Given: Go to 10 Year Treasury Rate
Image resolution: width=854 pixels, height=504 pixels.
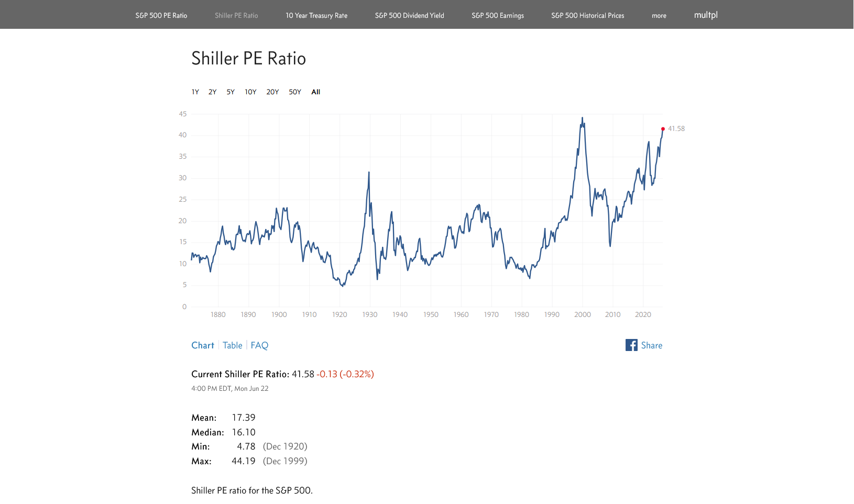Looking at the screenshot, I should (x=316, y=16).
